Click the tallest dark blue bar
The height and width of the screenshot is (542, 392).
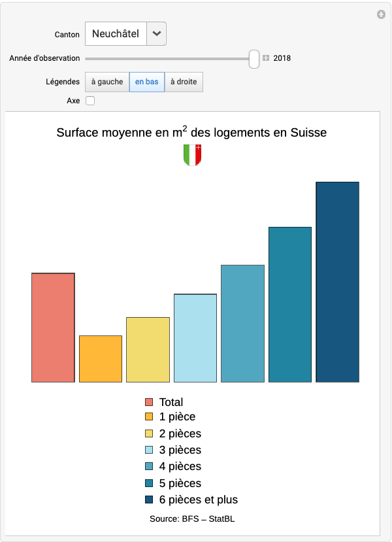[x=337, y=282]
